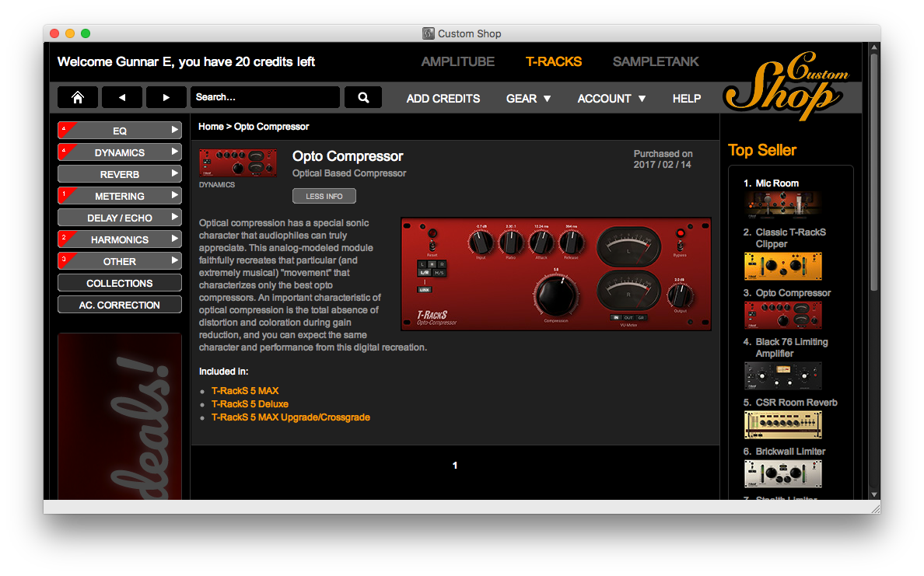
Task: Click the Input knob on product image
Action: click(x=481, y=242)
